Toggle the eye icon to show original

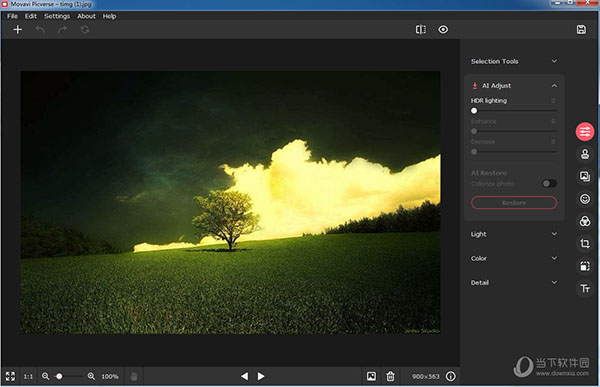(x=443, y=29)
